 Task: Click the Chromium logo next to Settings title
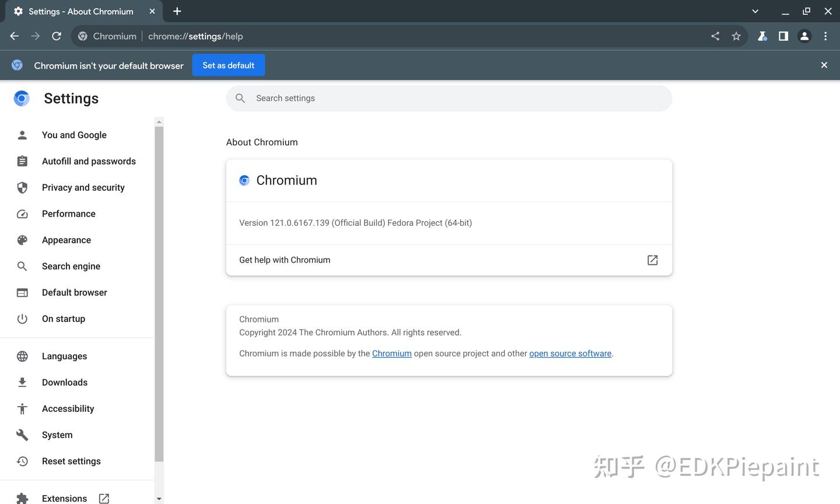tap(22, 98)
